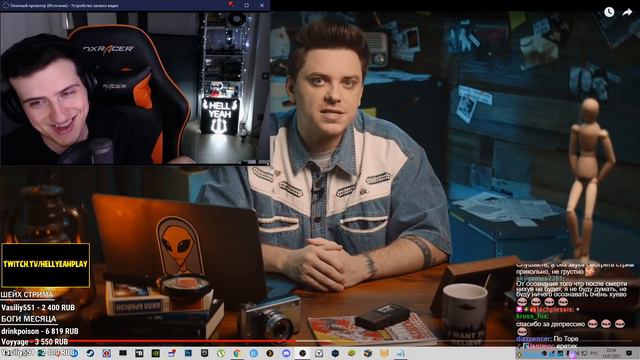Open the black terminal-like taskbar icon

(123, 353)
